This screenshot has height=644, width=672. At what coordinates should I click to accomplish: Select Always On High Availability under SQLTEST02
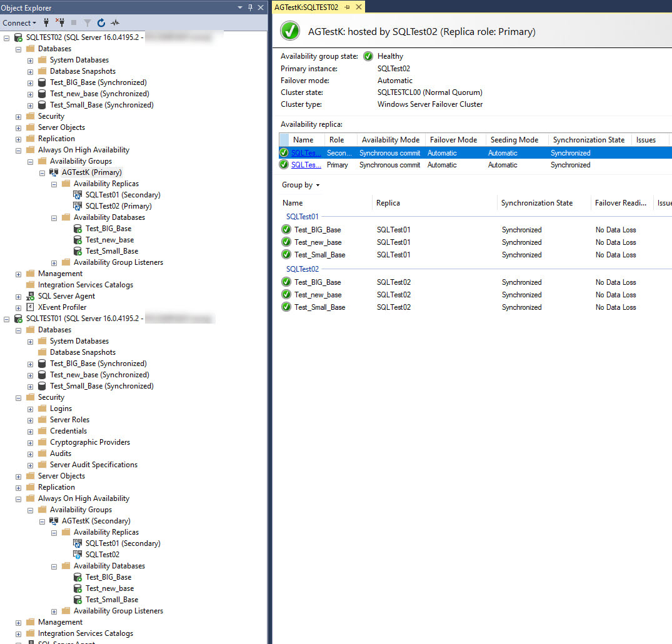tap(84, 150)
